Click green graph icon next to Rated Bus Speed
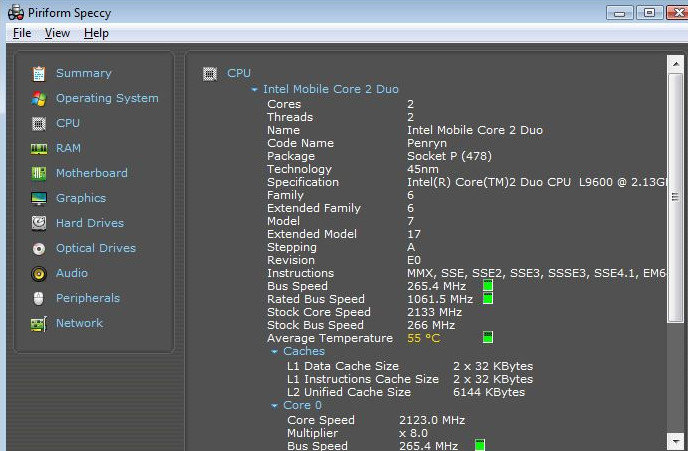Screen dimensions: 688x451 [x=487, y=299]
